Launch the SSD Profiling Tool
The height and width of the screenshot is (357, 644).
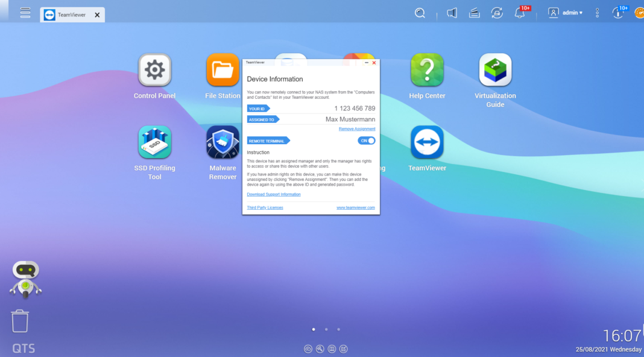point(154,142)
